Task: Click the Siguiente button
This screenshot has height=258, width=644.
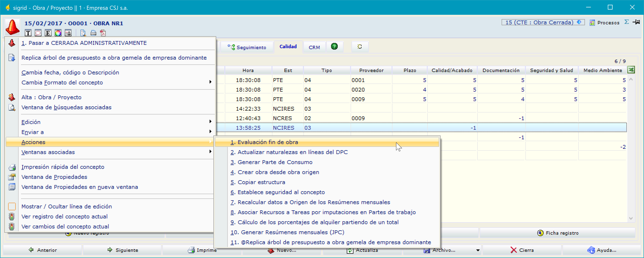Action: [x=122, y=250]
